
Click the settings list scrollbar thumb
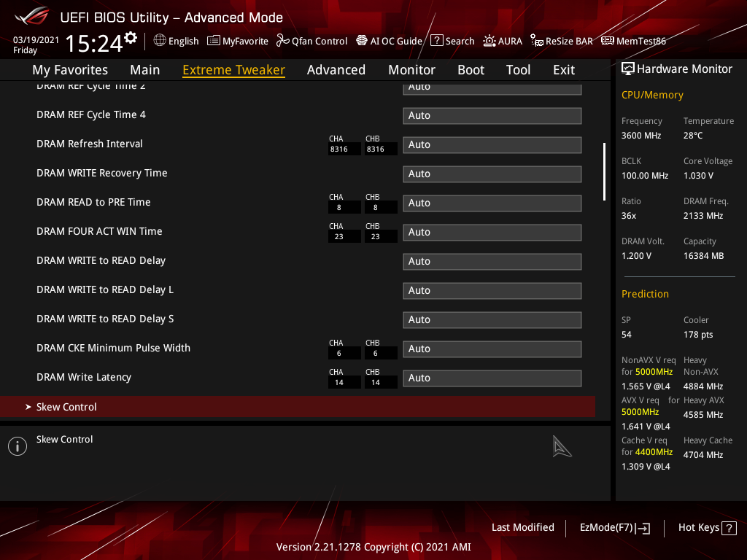point(604,171)
